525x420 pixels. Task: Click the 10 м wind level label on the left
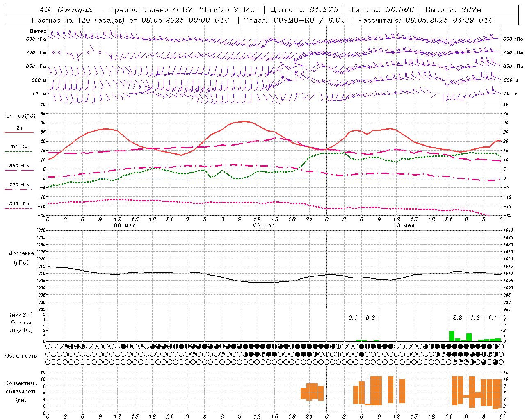pos(39,94)
